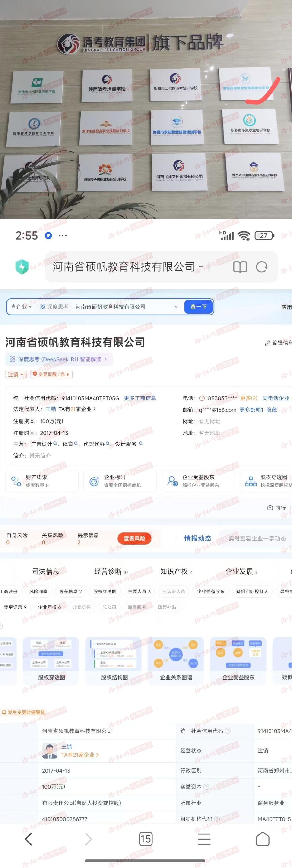Switch to the 知识产权 tab
The height and width of the screenshot is (868, 292).
click(176, 571)
